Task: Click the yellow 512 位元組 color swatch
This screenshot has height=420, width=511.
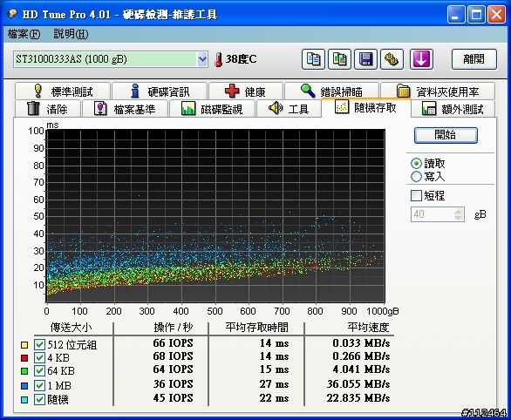Action: (24, 345)
